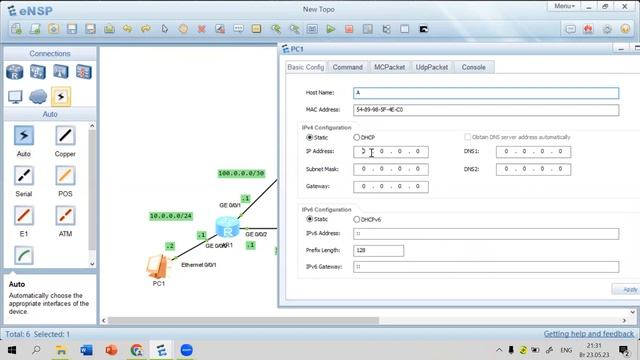Click router AR1 on the canvas

[227, 227]
